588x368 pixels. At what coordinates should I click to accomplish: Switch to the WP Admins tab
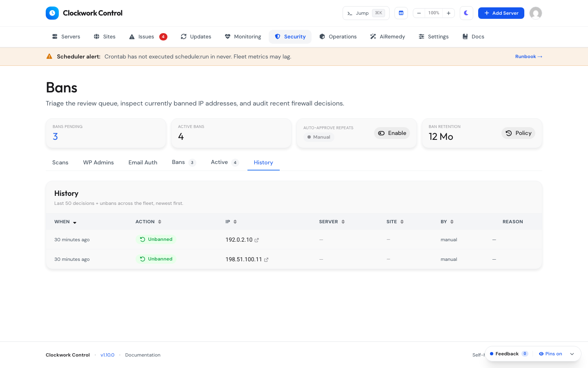click(x=98, y=162)
